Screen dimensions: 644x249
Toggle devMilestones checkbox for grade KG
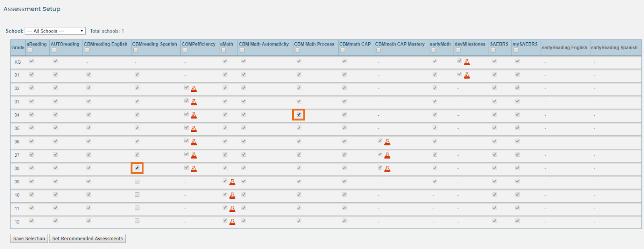(459, 61)
